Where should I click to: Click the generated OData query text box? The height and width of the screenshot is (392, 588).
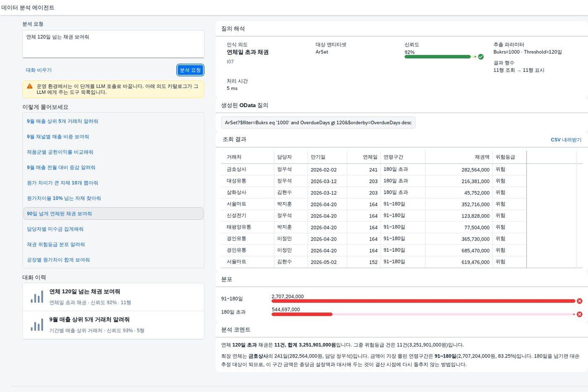pos(318,123)
